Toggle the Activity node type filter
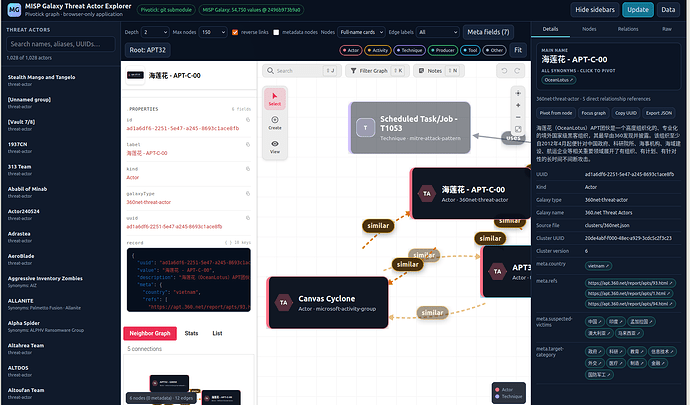The height and width of the screenshot is (405, 690). tap(378, 50)
